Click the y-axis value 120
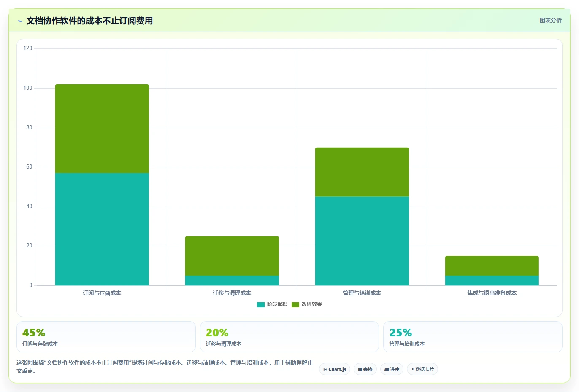Screen dimensions: 579x392 pos(28,48)
